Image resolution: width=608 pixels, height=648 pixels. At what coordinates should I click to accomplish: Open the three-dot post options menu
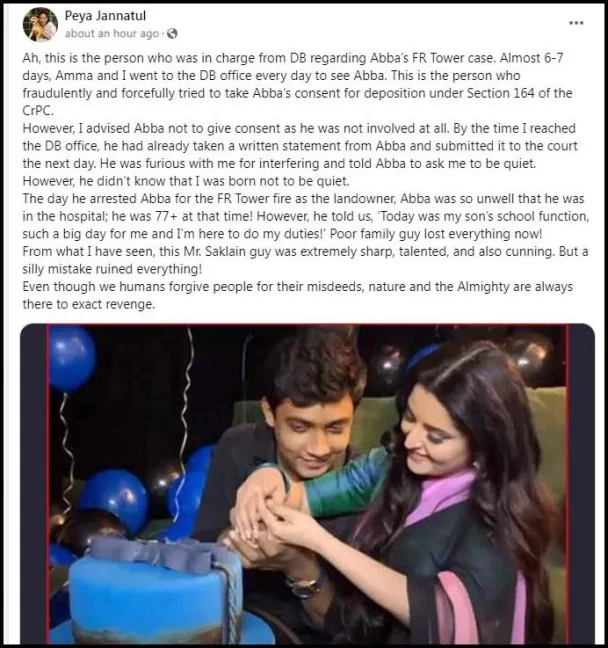(576, 23)
